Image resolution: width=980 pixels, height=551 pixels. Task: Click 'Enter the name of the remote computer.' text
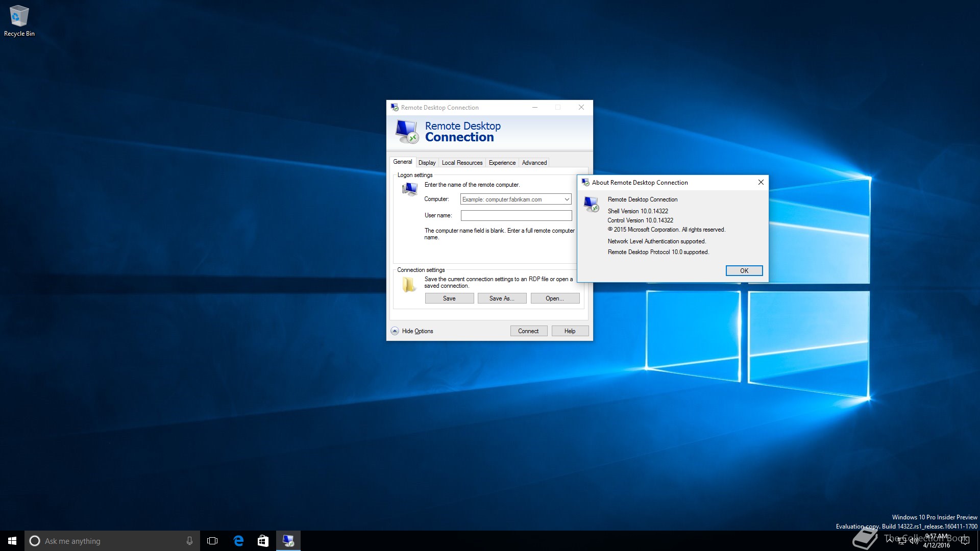pyautogui.click(x=472, y=185)
